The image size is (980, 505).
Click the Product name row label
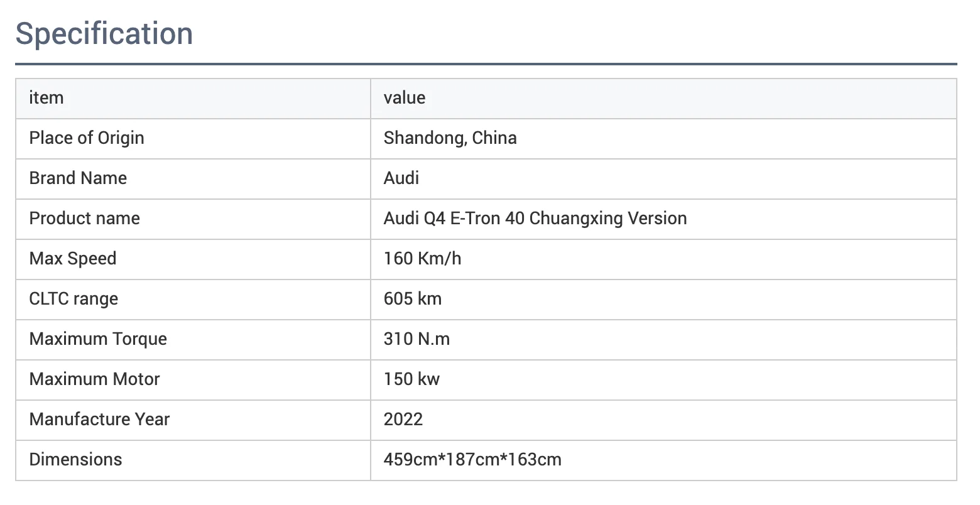(x=84, y=219)
